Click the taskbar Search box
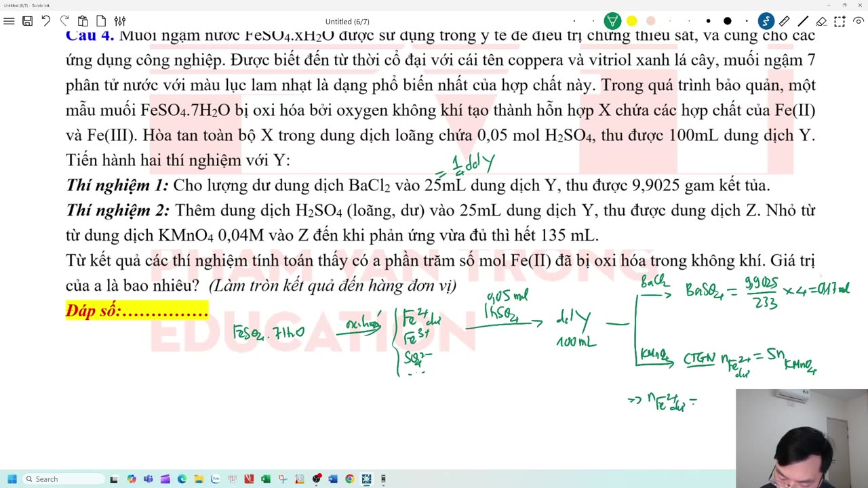Viewport: 868px width, 488px height. [63, 479]
